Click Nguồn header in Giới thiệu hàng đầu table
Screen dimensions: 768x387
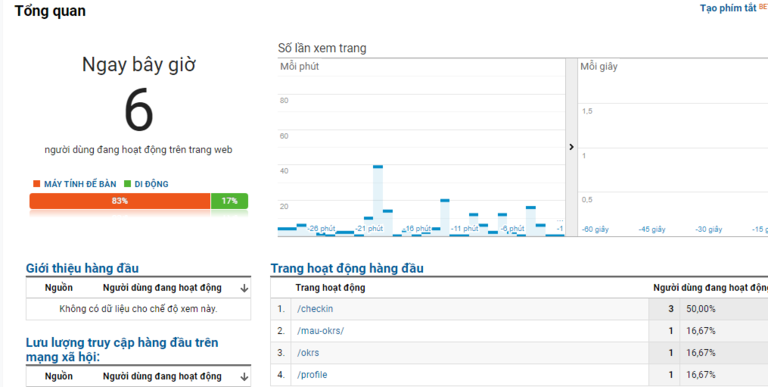(59, 288)
